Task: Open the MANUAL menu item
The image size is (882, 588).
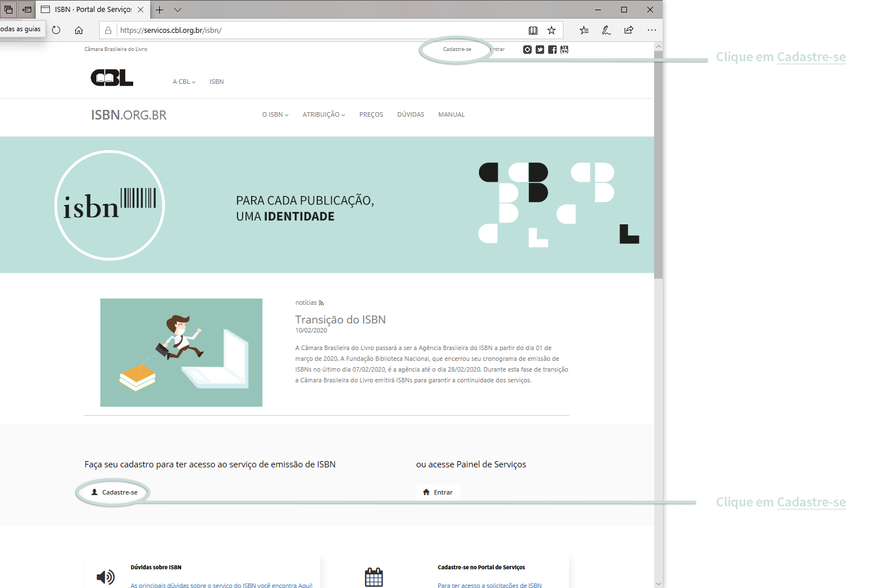Action: point(452,114)
